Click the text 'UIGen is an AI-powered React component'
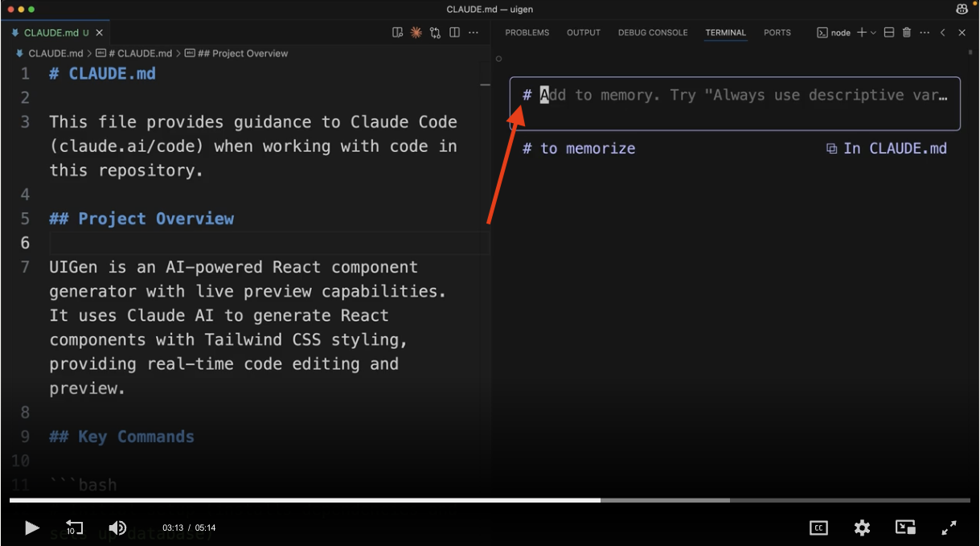 click(x=234, y=267)
